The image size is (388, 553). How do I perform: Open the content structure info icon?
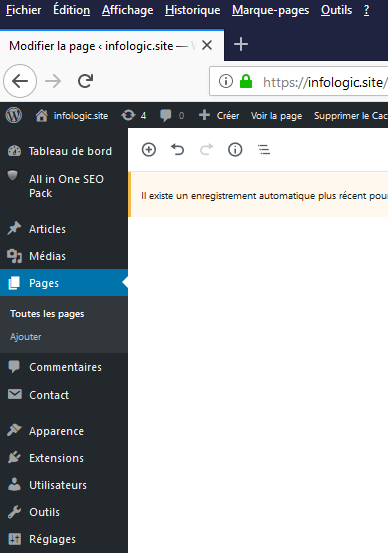point(235,150)
